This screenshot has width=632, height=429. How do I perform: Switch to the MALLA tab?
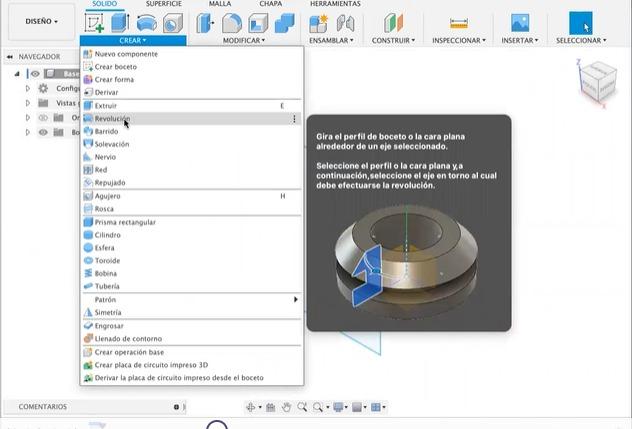coord(220,4)
